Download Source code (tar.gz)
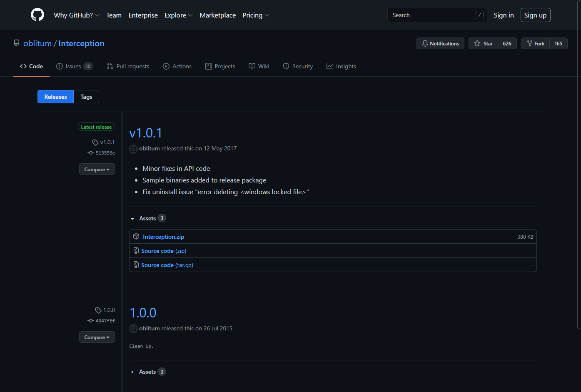The image size is (581, 392). (x=167, y=265)
